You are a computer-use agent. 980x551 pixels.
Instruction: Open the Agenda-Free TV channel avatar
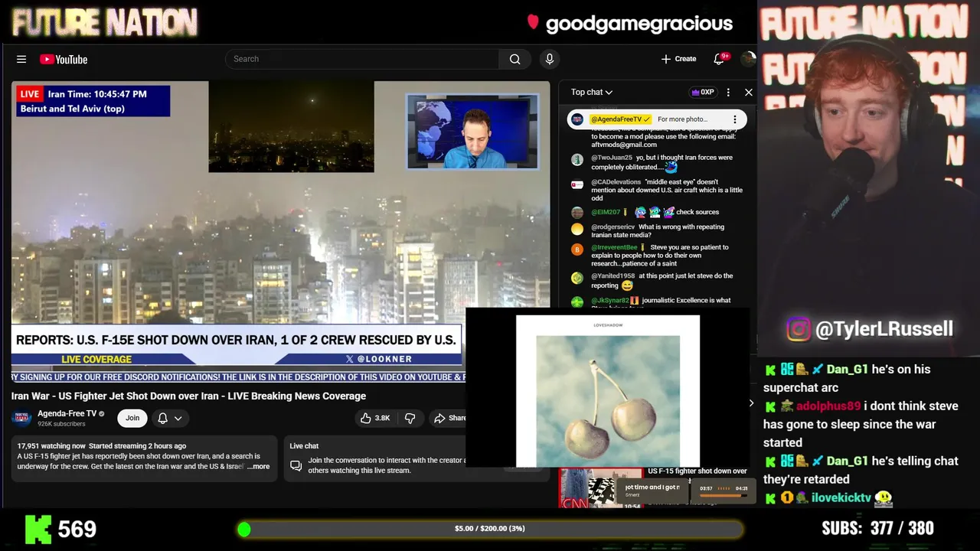click(21, 418)
